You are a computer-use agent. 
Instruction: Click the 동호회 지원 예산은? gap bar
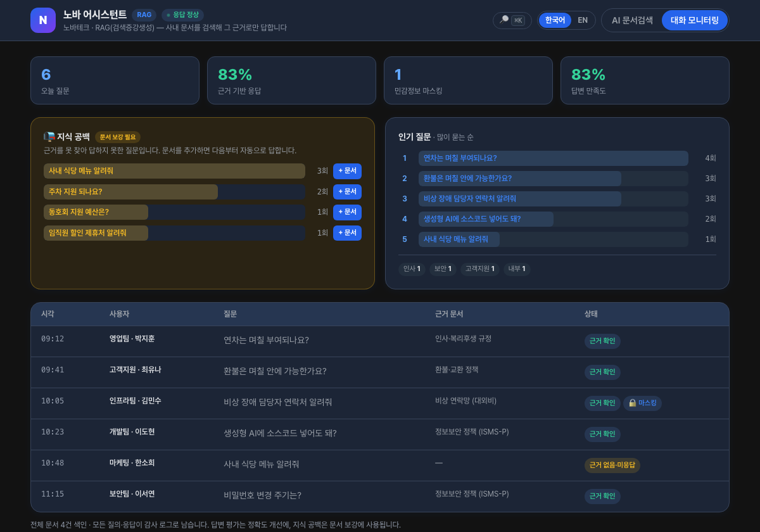click(x=174, y=212)
